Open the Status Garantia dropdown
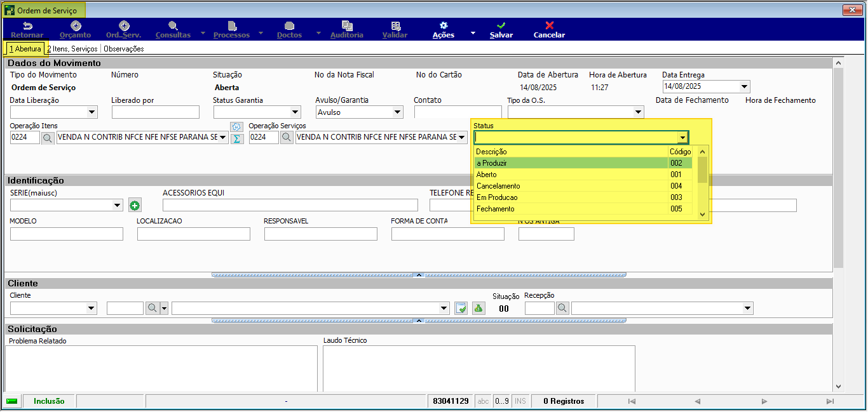 295,112
